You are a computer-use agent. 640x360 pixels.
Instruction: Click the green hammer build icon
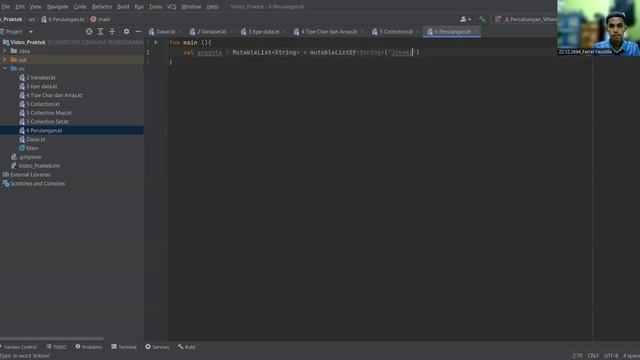click(482, 19)
